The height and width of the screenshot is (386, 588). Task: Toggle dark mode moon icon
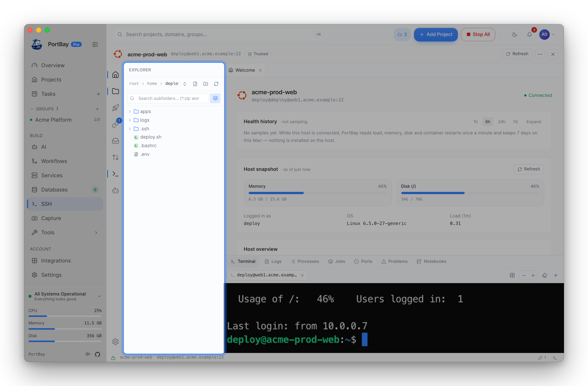[x=514, y=34]
